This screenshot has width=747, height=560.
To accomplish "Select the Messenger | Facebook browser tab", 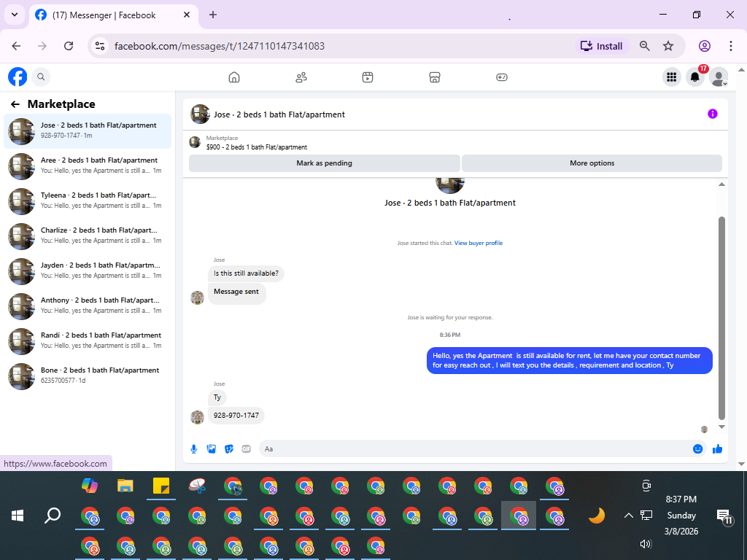I will (x=115, y=15).
